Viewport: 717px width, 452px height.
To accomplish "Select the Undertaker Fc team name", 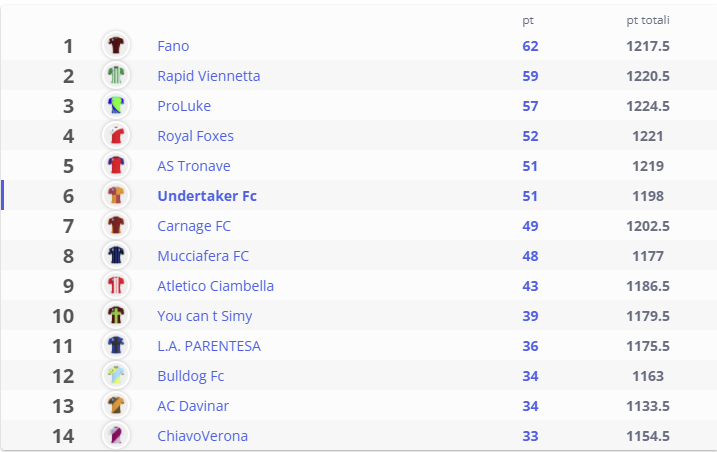I will 207,196.
